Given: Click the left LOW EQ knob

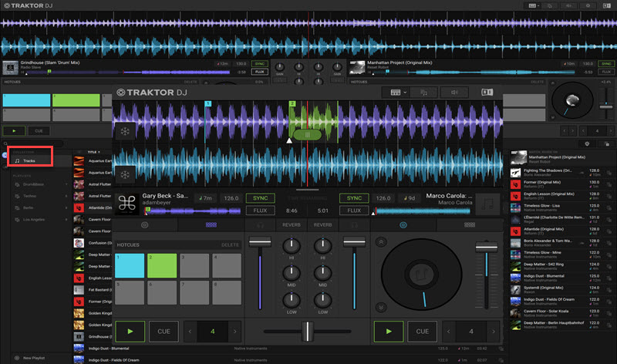Looking at the screenshot, I should pyautogui.click(x=292, y=300).
